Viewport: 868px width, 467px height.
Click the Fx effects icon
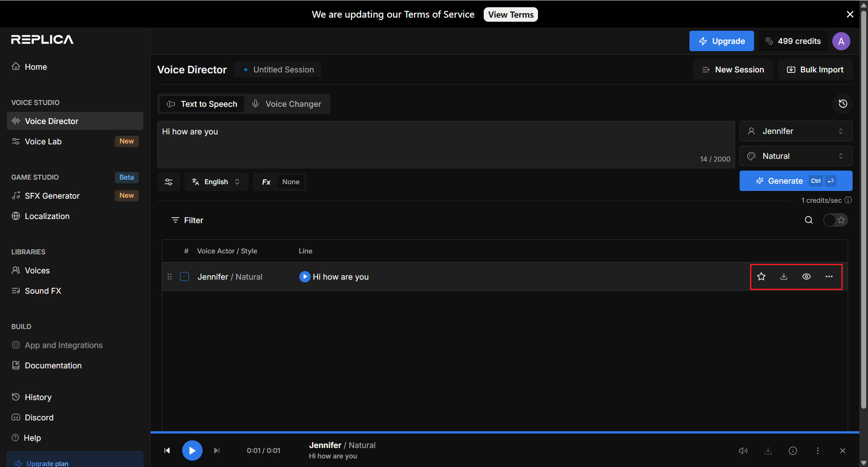pos(266,182)
